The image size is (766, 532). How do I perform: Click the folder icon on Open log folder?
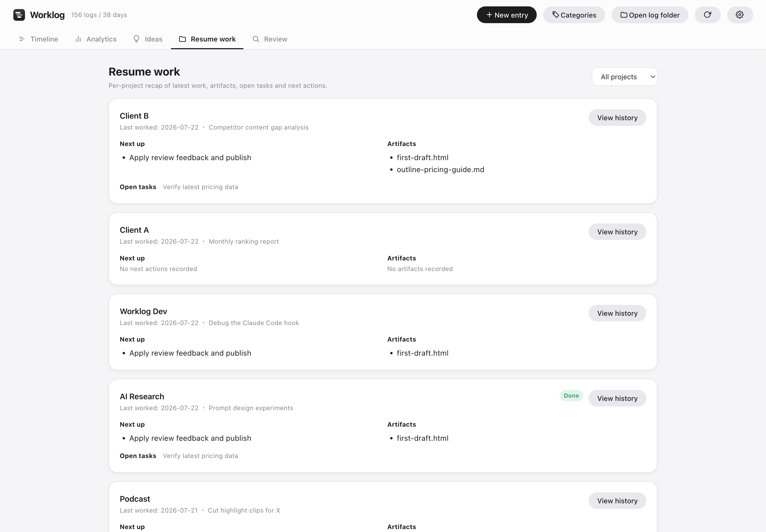[624, 15]
